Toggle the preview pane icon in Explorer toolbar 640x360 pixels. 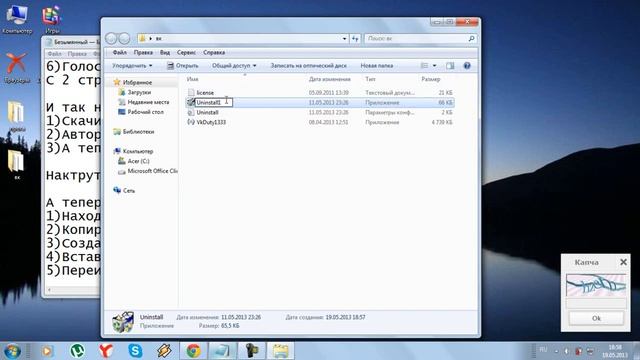click(450, 65)
